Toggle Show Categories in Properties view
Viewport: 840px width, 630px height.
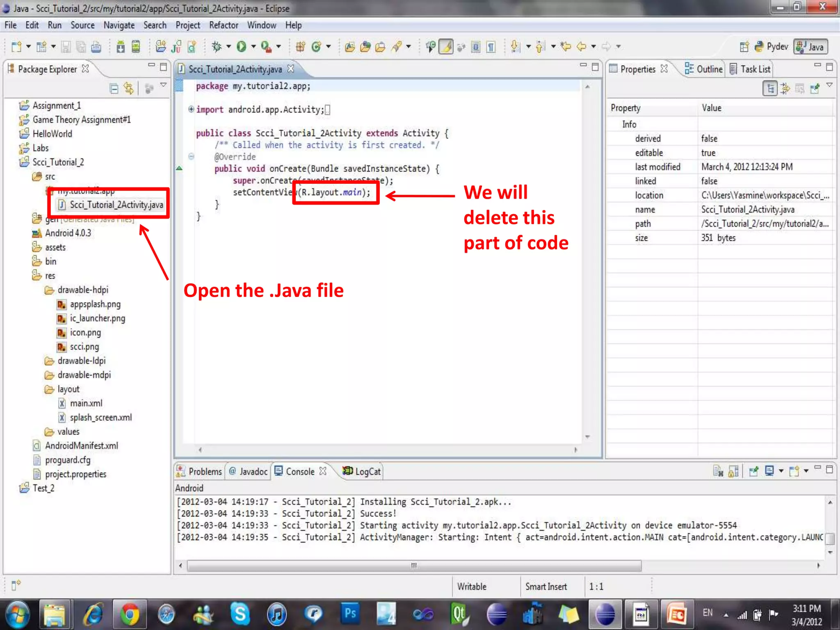tap(770, 88)
